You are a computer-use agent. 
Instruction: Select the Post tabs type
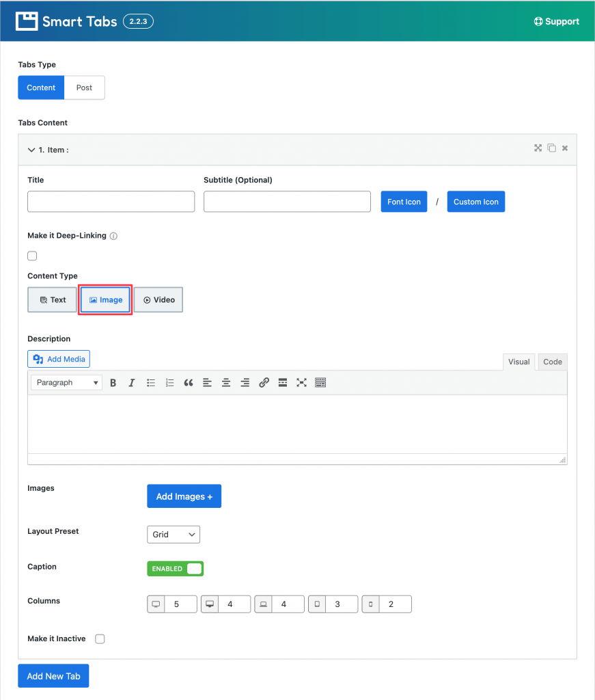pos(84,87)
